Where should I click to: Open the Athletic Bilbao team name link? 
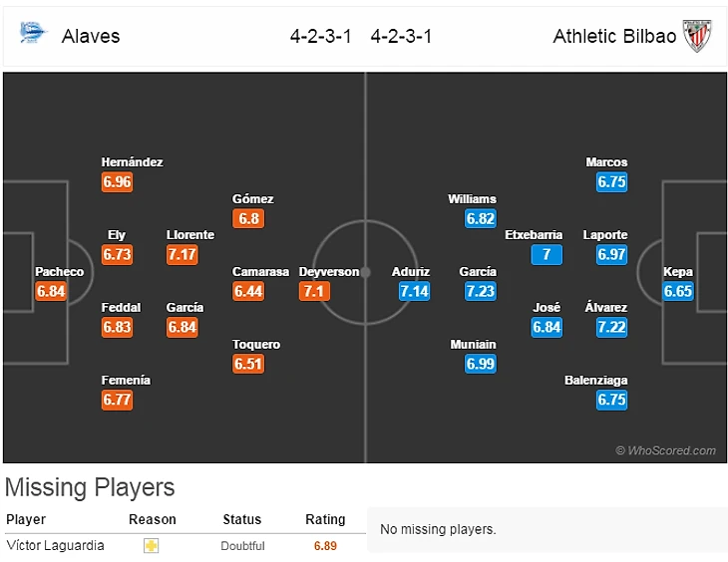pyautogui.click(x=614, y=36)
